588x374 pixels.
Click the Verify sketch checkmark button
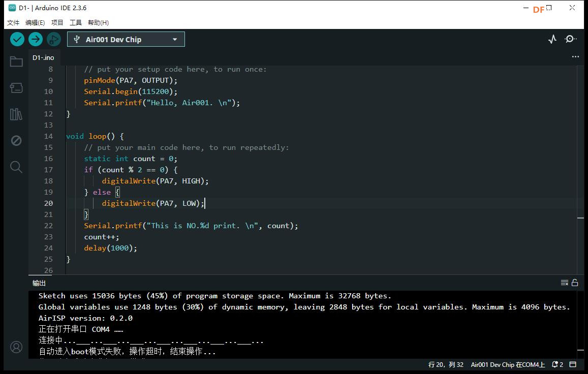(x=17, y=39)
